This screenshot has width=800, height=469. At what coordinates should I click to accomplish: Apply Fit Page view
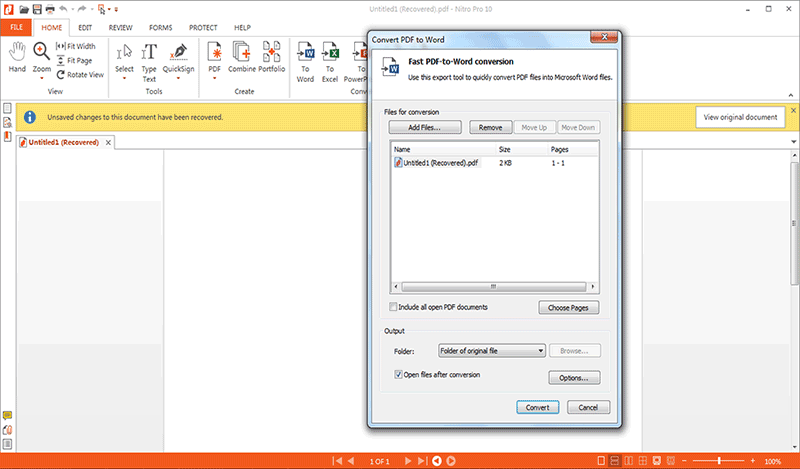(x=74, y=60)
